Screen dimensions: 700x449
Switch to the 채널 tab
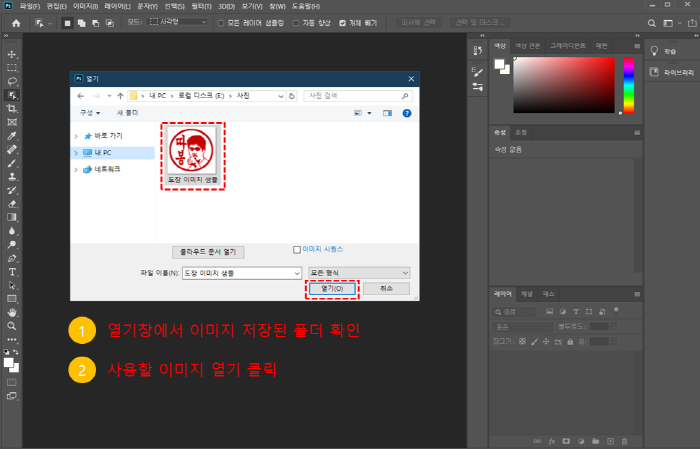point(527,294)
